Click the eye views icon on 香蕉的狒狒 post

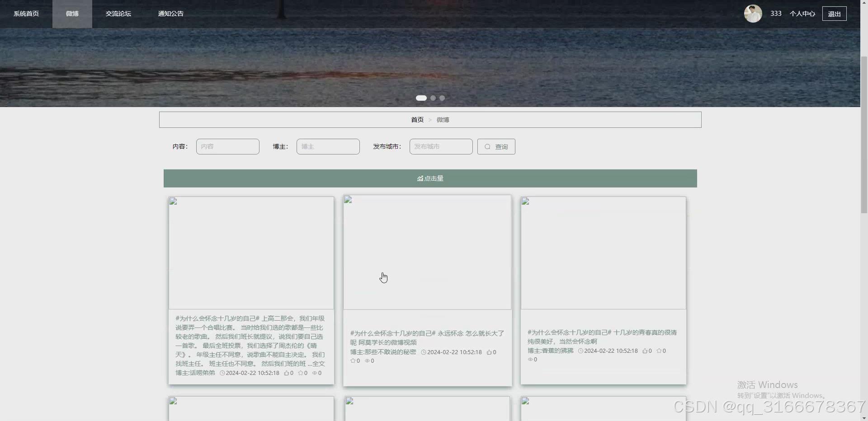530,360
